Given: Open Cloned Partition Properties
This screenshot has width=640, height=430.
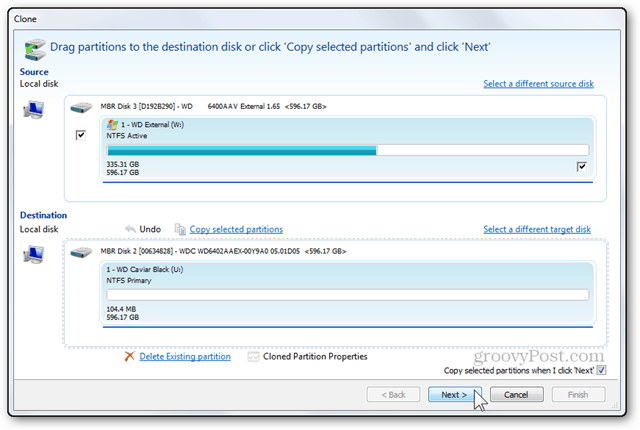Looking at the screenshot, I should tap(315, 357).
